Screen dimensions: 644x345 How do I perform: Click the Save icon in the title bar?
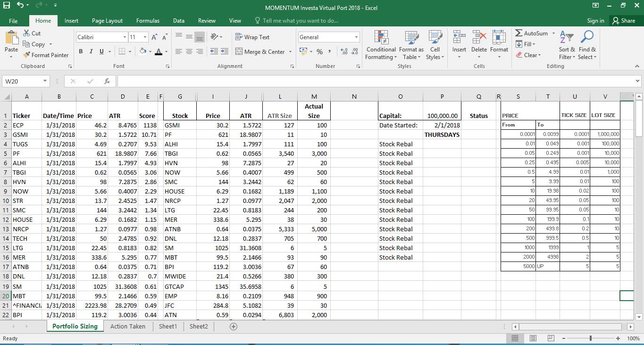click(7, 6)
